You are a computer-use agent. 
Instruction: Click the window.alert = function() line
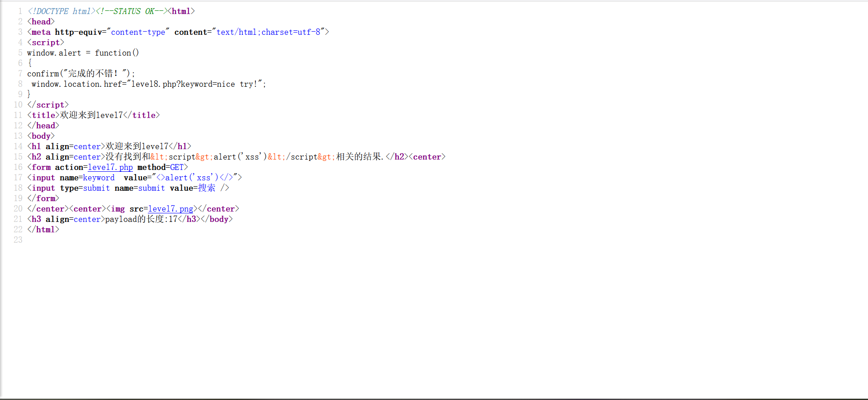(x=83, y=53)
